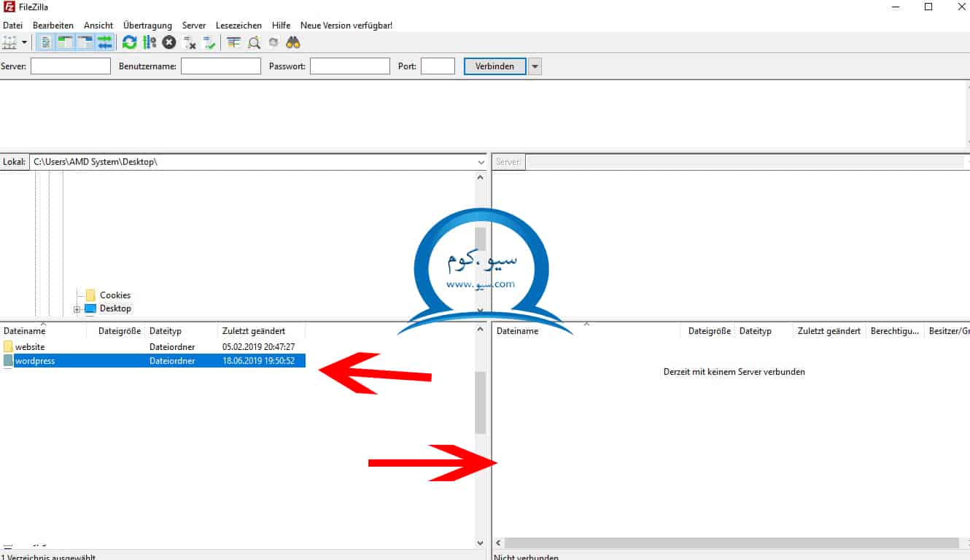Image resolution: width=970 pixels, height=560 pixels.
Task: Open the directory listing filters dialog
Action: [x=233, y=42]
